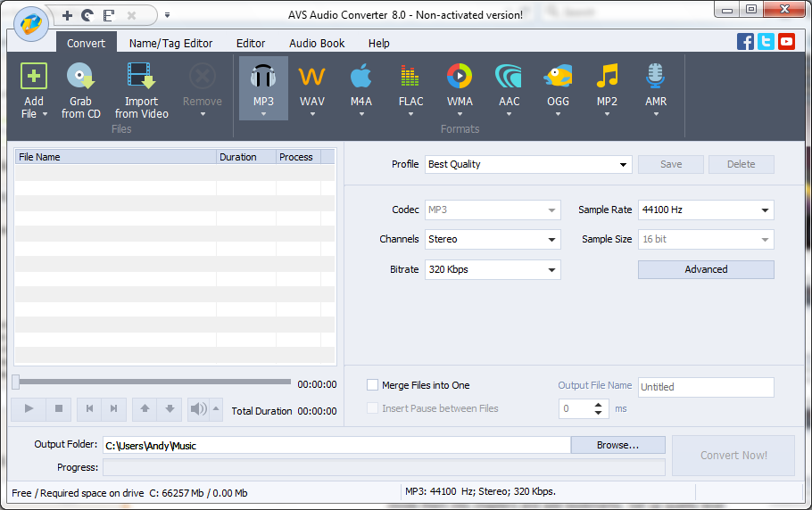Click the Advanced button
This screenshot has width=812, height=510.
click(x=706, y=269)
